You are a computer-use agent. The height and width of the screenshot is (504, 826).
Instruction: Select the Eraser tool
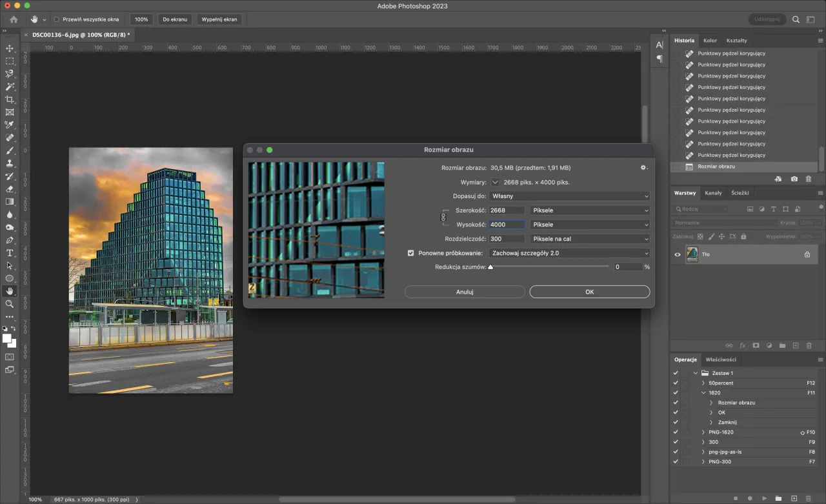[x=10, y=189]
